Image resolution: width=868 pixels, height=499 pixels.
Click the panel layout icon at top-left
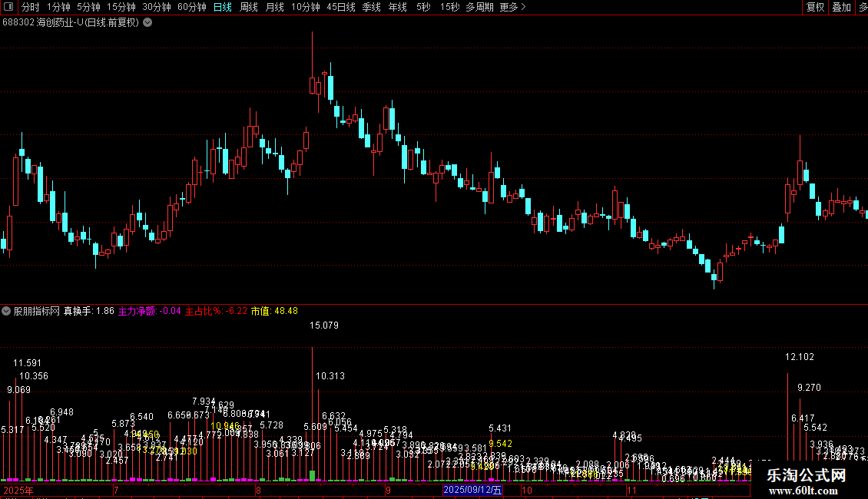(8, 7)
